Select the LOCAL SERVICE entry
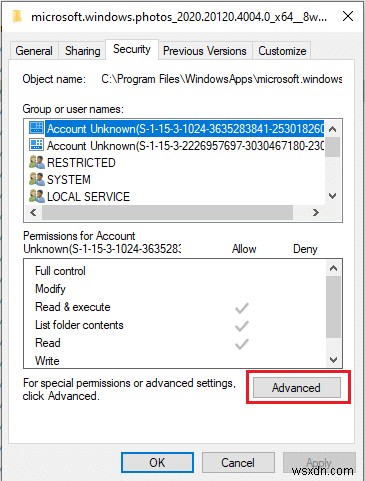This screenshot has width=365, height=481. point(88,196)
